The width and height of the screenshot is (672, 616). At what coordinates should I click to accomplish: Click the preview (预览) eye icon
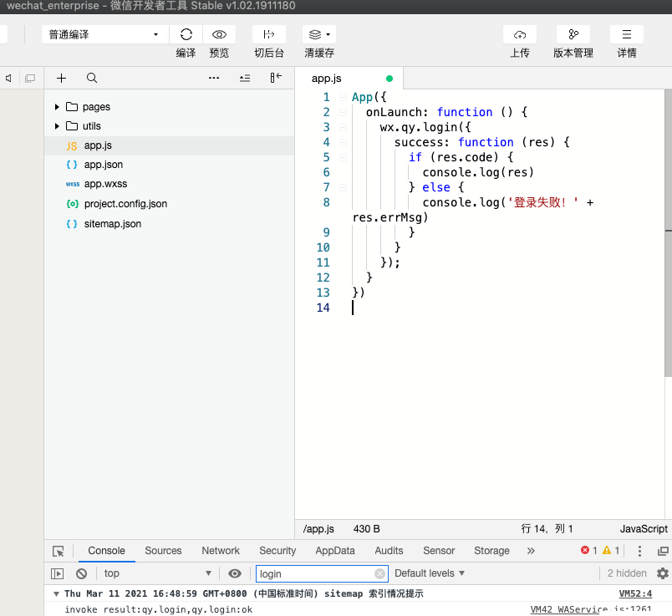tap(219, 34)
